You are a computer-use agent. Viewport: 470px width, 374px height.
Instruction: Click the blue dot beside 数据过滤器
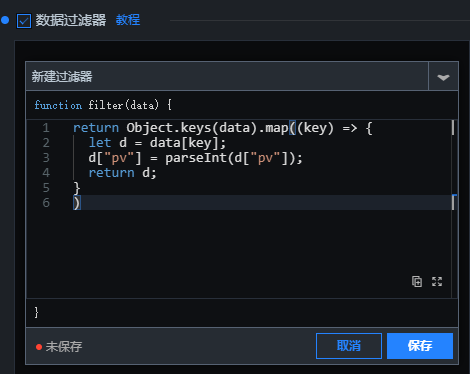click(x=5, y=20)
